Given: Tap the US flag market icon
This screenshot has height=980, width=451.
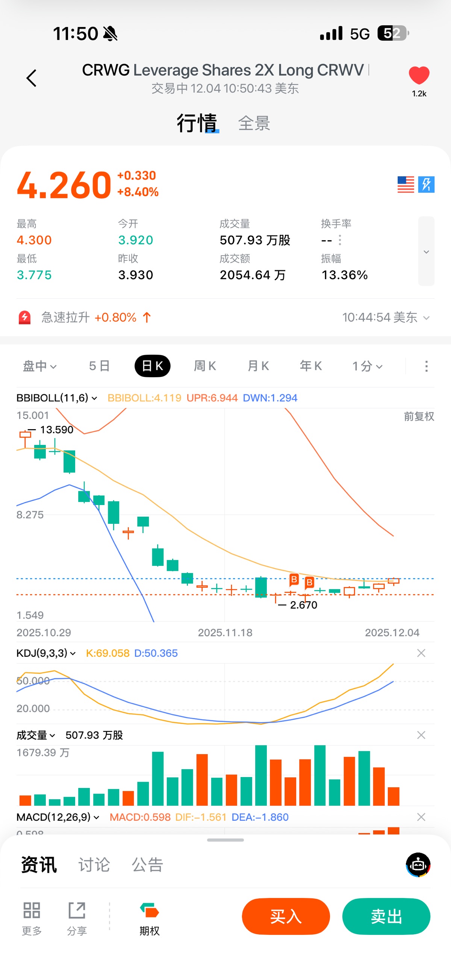Looking at the screenshot, I should [x=405, y=185].
